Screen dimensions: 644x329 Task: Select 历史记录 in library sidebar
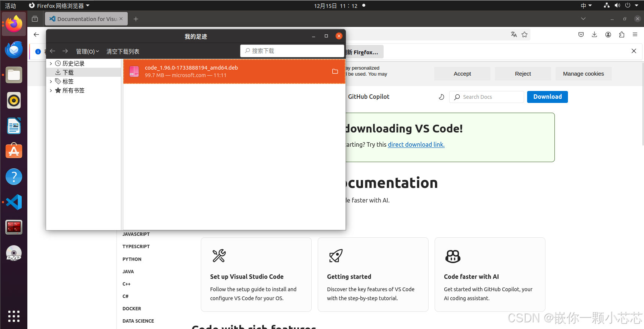coord(73,64)
